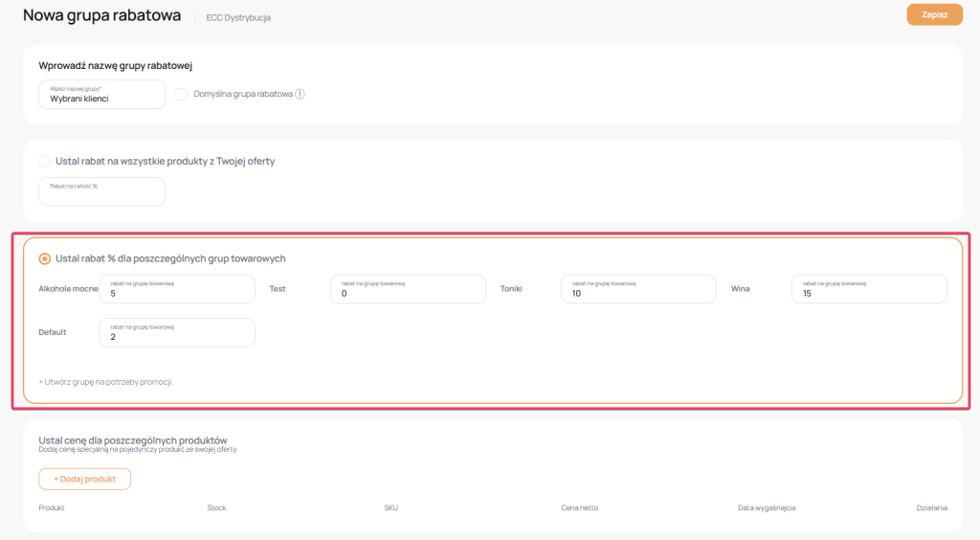Image resolution: width=980 pixels, height=540 pixels.
Task: Click the Stock column header
Action: click(x=216, y=507)
